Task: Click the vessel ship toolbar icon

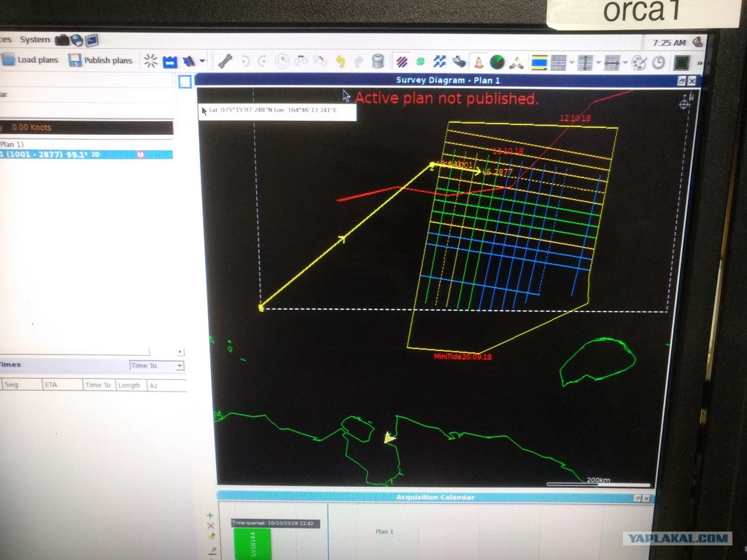Action: [459, 61]
